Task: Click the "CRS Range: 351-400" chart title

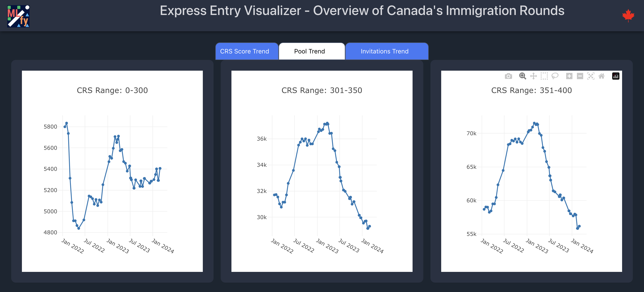Action: point(531,90)
